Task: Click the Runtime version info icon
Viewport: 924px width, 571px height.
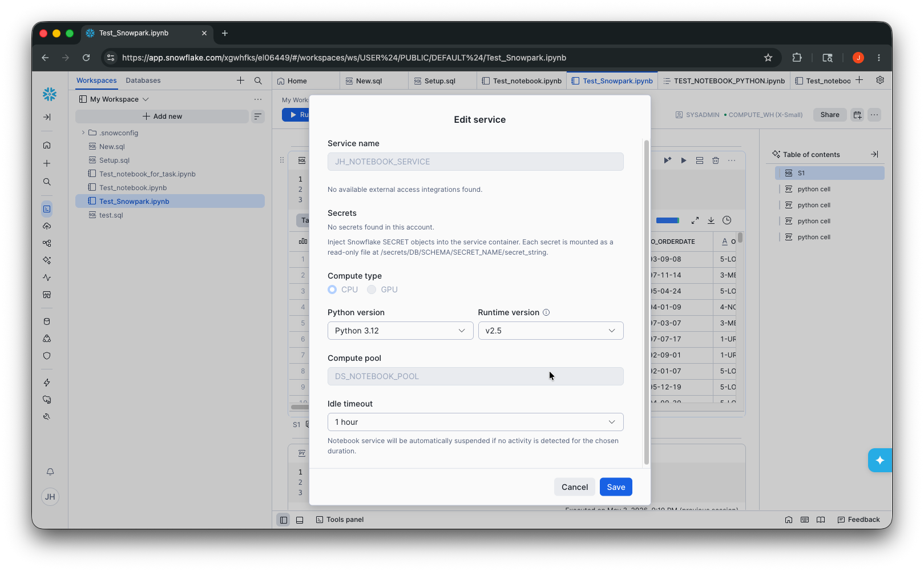Action: pos(546,312)
